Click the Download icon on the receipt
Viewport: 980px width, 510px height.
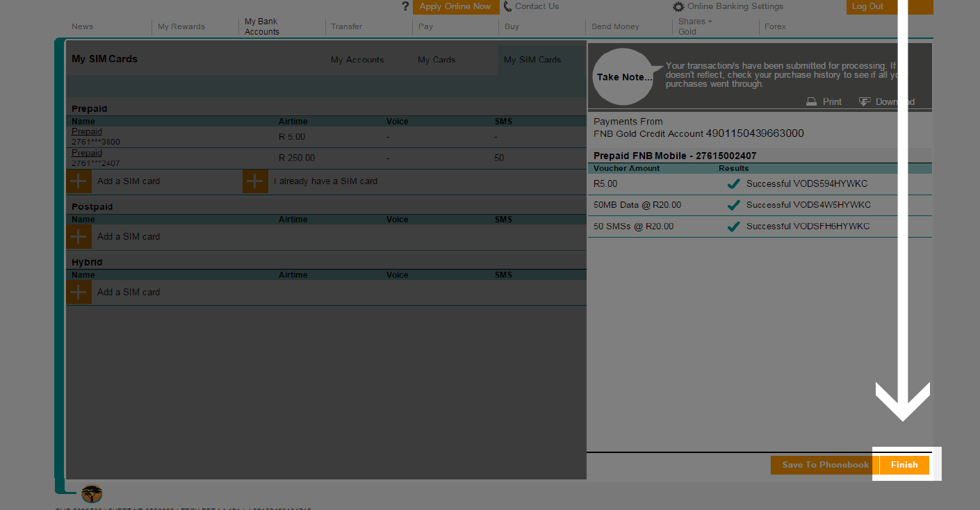pyautogui.click(x=865, y=101)
